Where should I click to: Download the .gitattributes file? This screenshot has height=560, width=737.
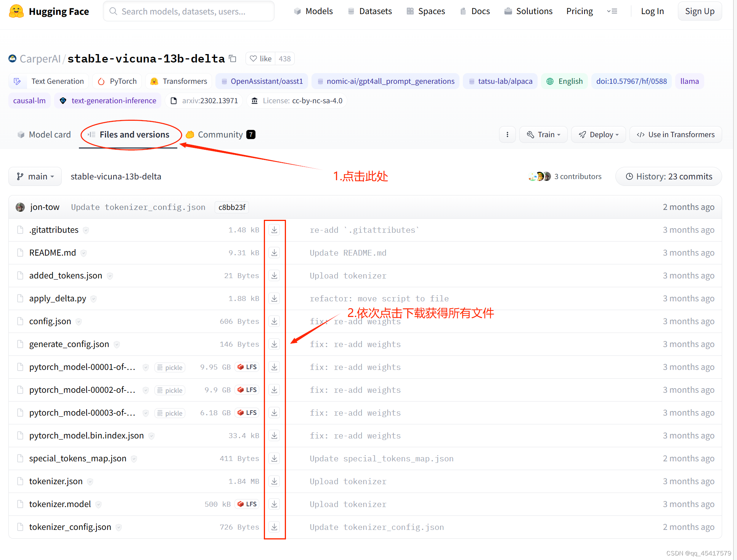tap(274, 230)
